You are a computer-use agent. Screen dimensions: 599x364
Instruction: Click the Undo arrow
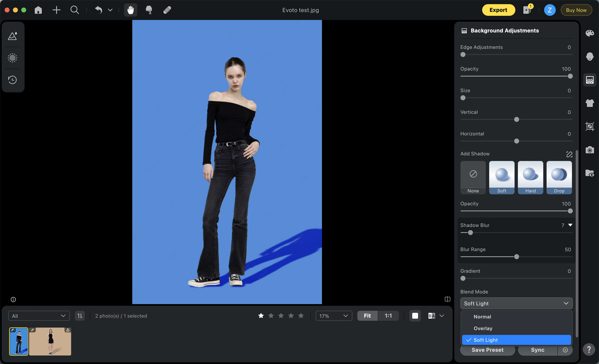(98, 10)
